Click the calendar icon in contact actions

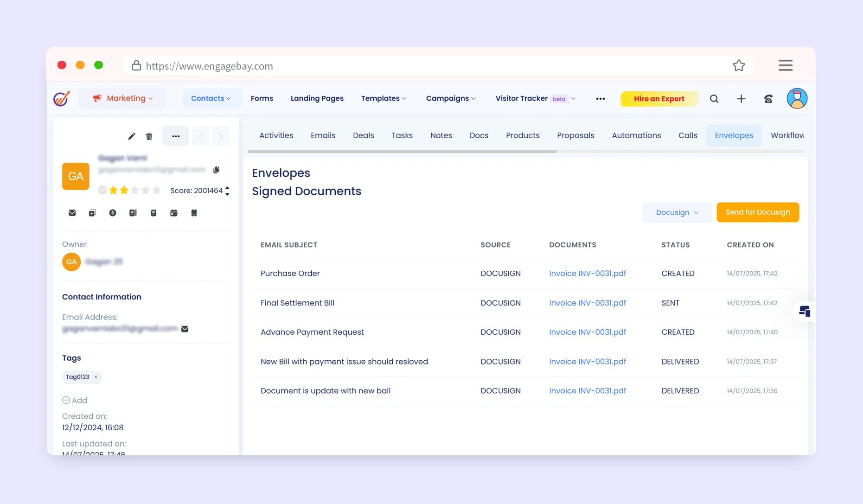(174, 213)
